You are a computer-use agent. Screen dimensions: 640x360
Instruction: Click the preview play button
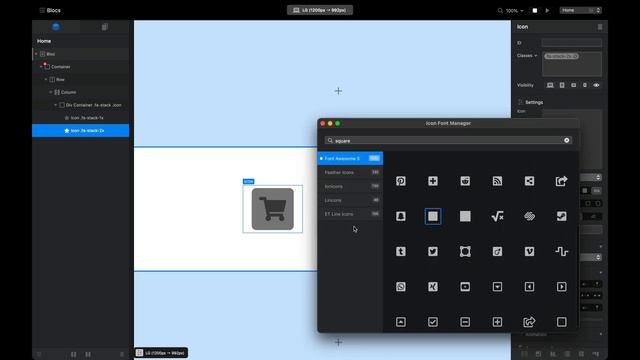click(x=547, y=10)
